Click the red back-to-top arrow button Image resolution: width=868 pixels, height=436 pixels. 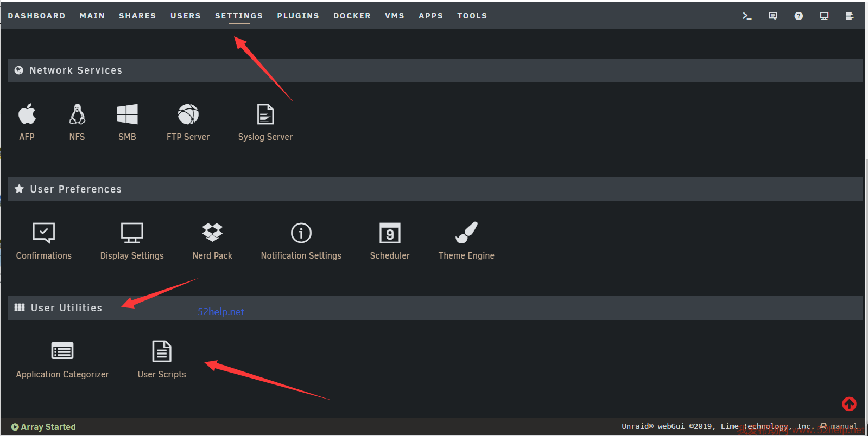point(849,404)
